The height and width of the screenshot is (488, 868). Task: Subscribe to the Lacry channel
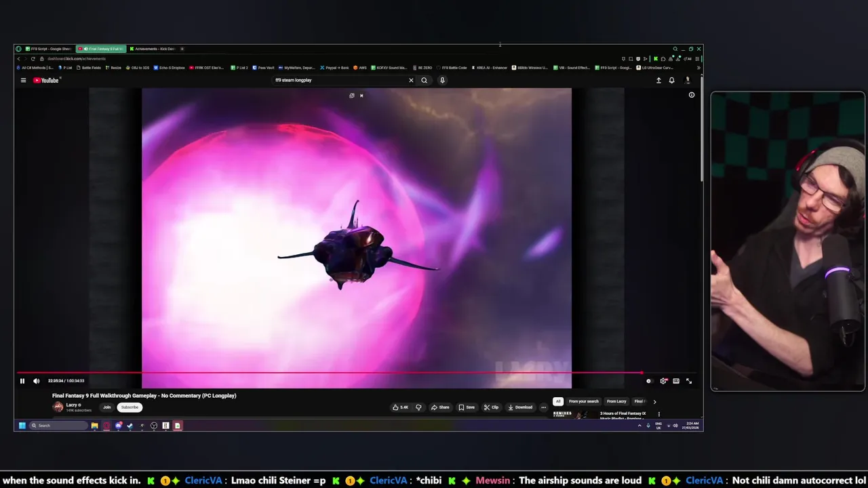(130, 407)
